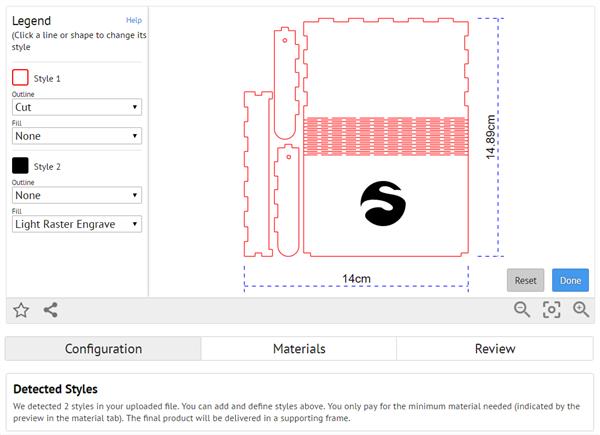Open the Style 1 Outline Cut dropdown
600x435 pixels.
tap(77, 107)
